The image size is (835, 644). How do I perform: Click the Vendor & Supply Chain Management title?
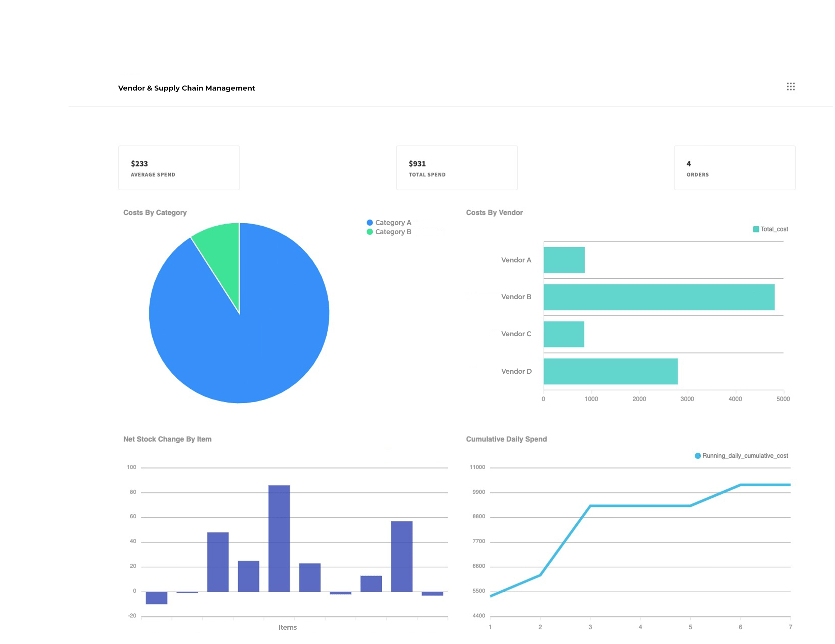tap(186, 88)
